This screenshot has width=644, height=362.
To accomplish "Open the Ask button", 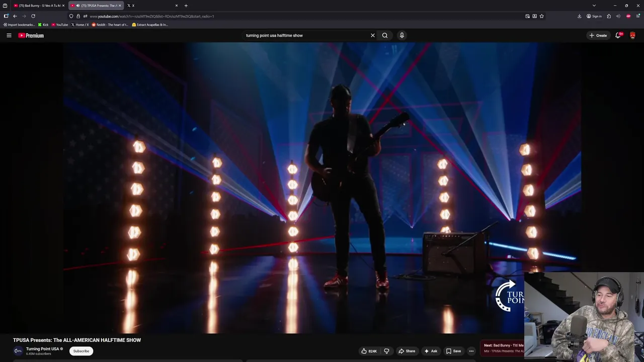I will click(431, 351).
